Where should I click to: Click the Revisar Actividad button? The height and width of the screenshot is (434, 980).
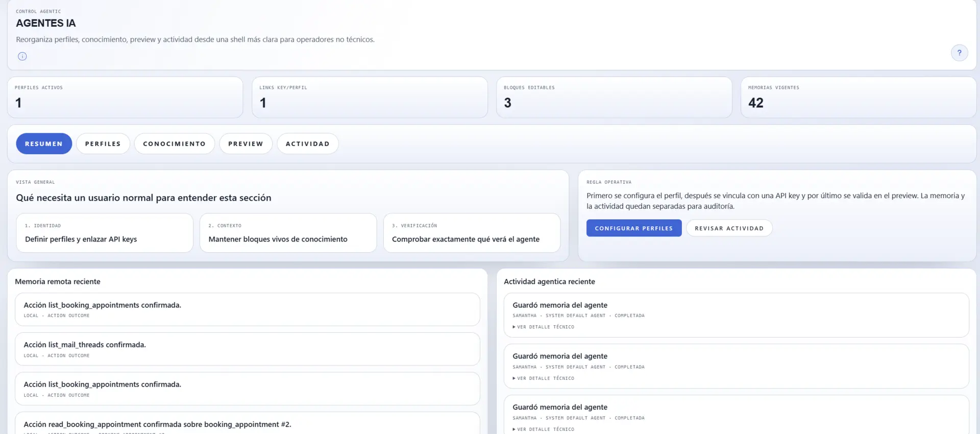[729, 228]
